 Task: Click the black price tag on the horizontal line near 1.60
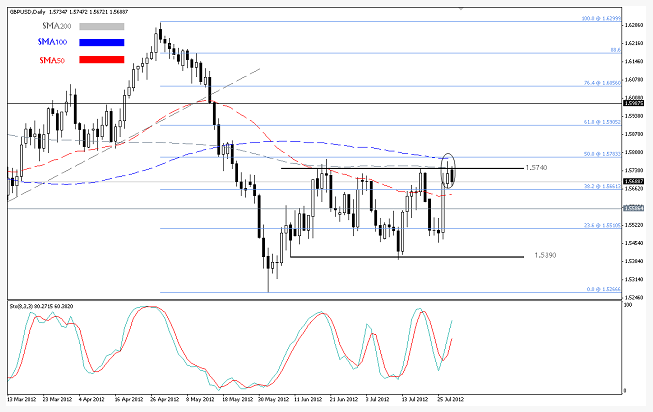[x=633, y=103]
